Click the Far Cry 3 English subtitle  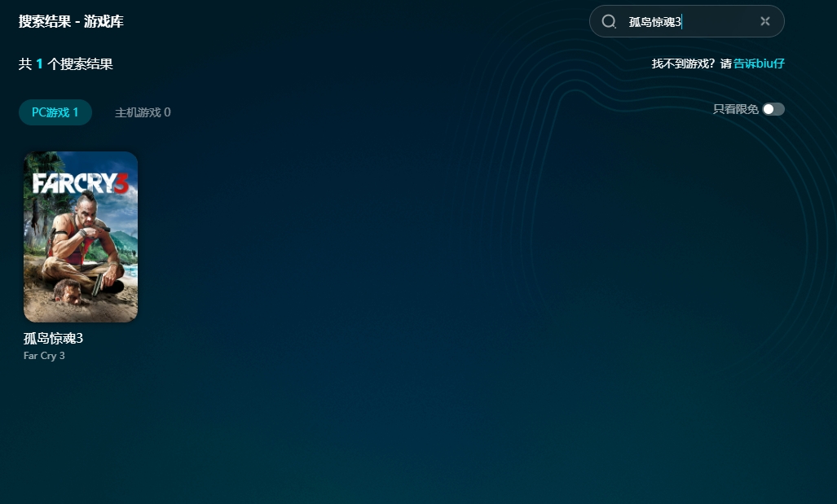(44, 356)
